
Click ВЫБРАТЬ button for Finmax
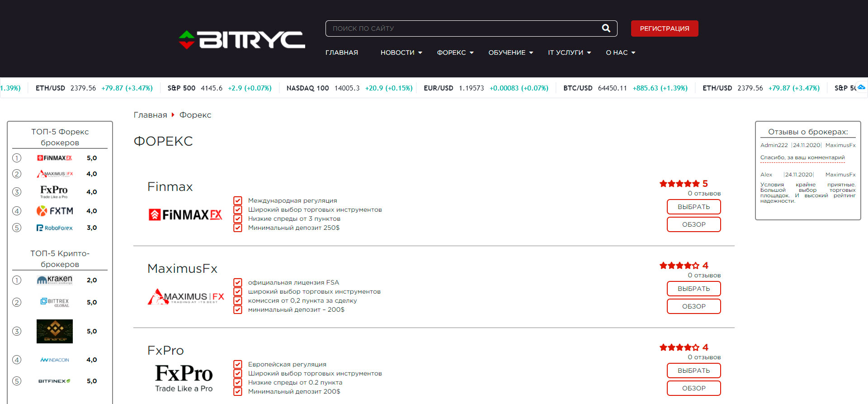click(x=694, y=207)
